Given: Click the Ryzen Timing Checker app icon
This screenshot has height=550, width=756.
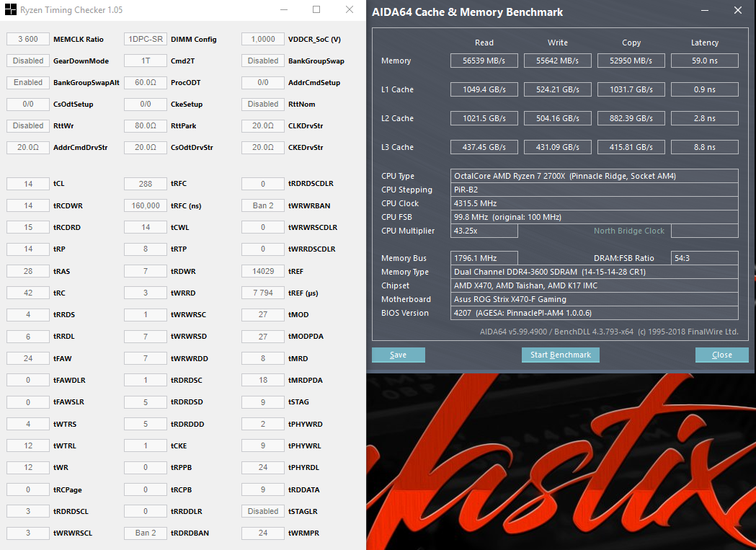Looking at the screenshot, I should [10, 9].
